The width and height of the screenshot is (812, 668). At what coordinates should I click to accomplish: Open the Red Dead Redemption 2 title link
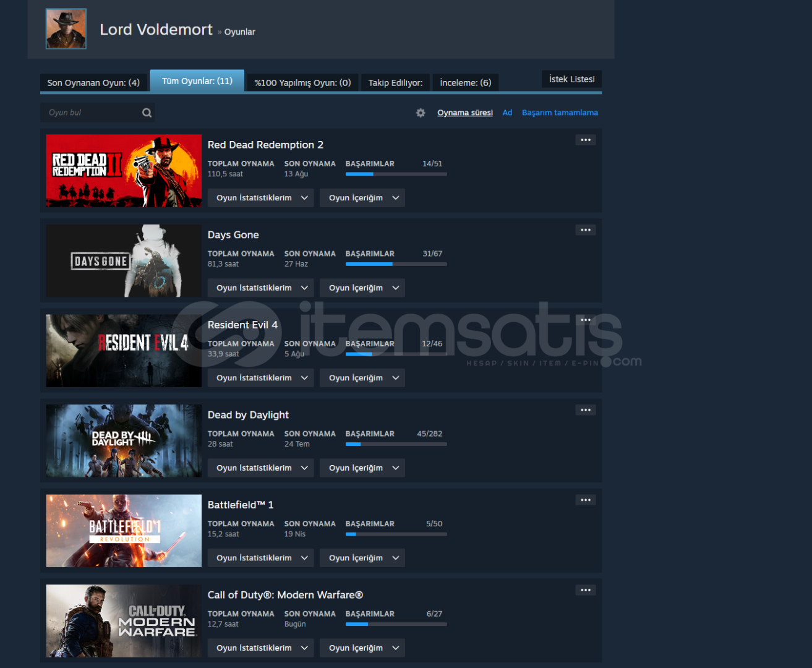[265, 145]
